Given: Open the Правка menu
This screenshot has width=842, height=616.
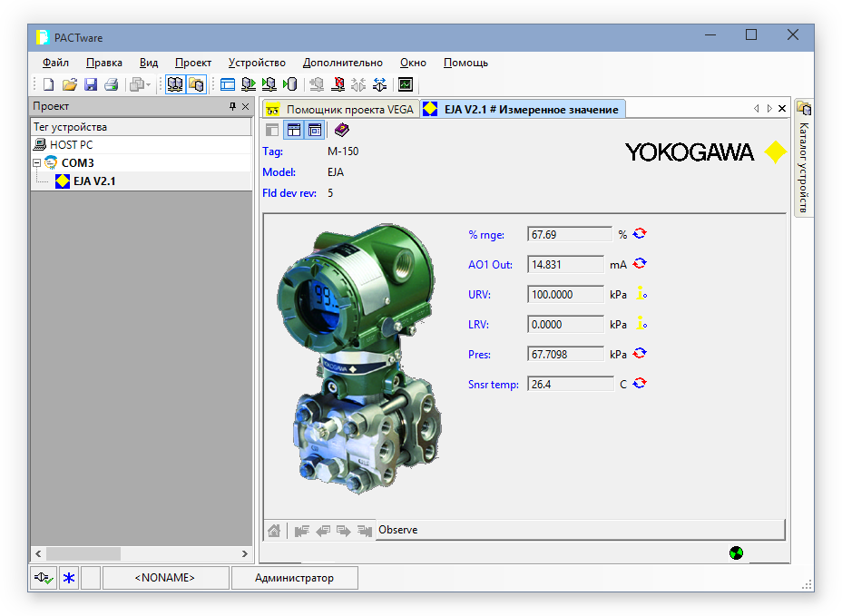Looking at the screenshot, I should coord(104,63).
